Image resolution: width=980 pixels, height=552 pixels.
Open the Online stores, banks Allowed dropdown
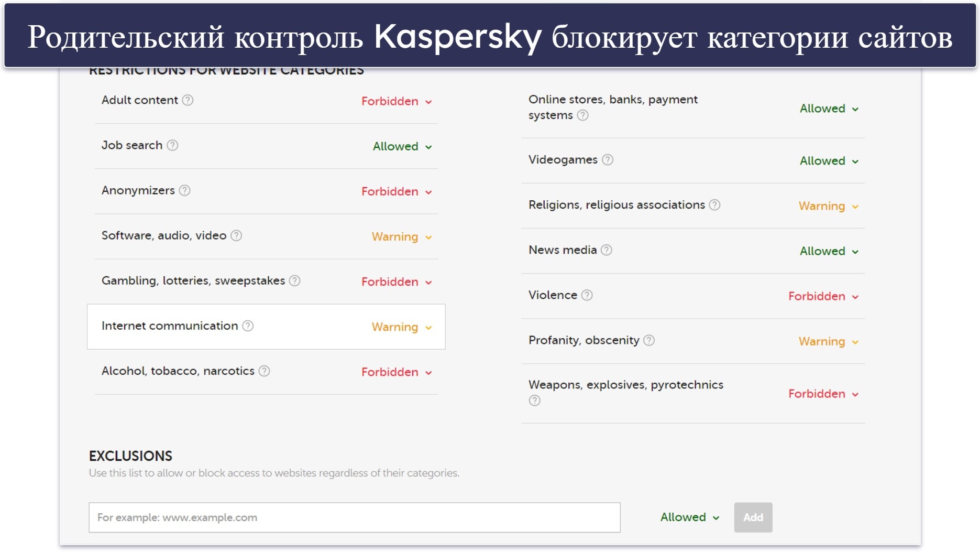(829, 109)
